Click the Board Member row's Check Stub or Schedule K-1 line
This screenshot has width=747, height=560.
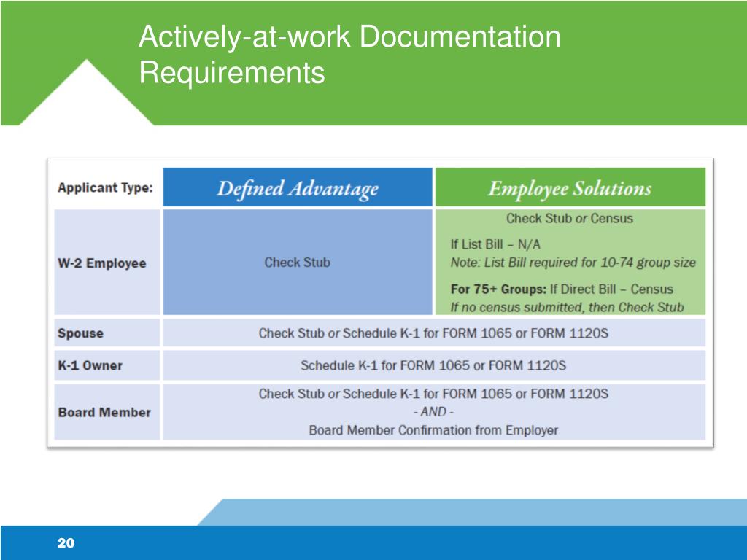(x=433, y=394)
